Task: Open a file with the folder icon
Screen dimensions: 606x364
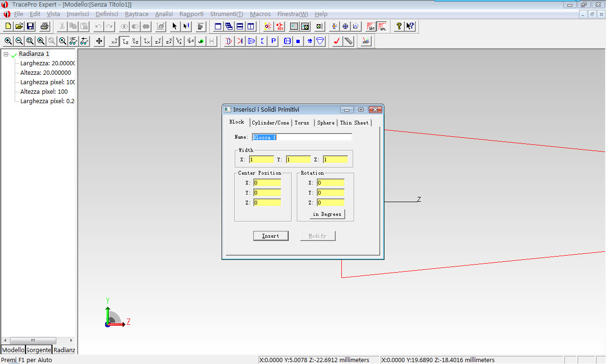Action: 19,26
